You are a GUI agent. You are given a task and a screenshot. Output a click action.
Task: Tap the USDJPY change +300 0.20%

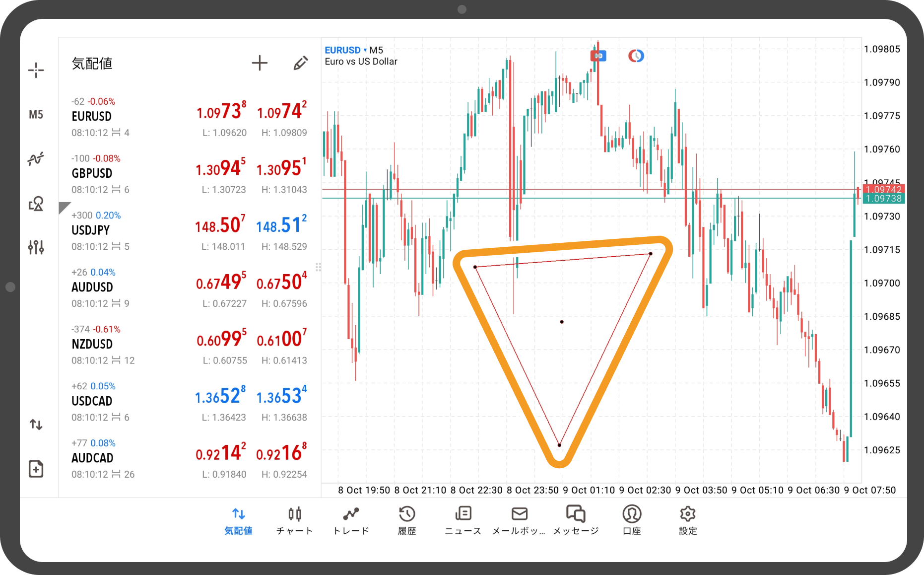[x=96, y=216]
